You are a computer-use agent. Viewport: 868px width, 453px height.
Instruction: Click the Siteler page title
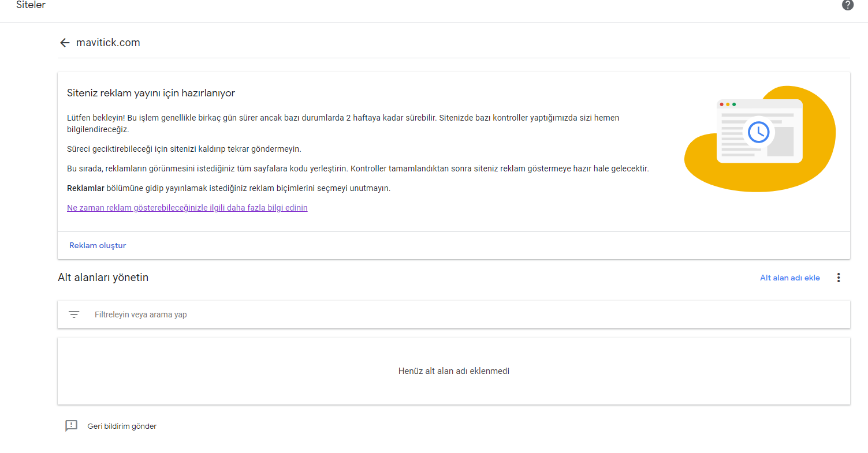pos(31,5)
